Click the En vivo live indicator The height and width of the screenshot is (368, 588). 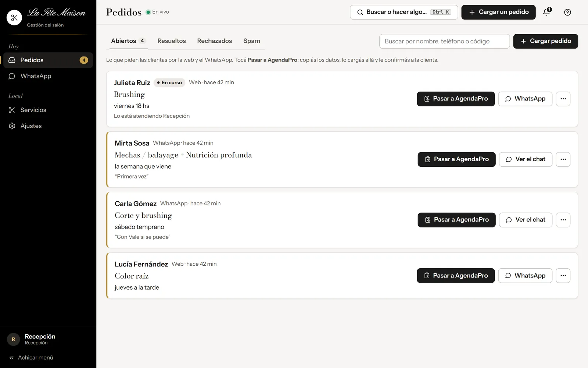point(157,12)
